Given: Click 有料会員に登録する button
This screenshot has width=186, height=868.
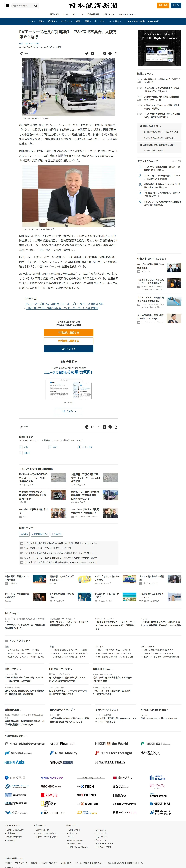Looking at the screenshot, I should coord(69,333).
